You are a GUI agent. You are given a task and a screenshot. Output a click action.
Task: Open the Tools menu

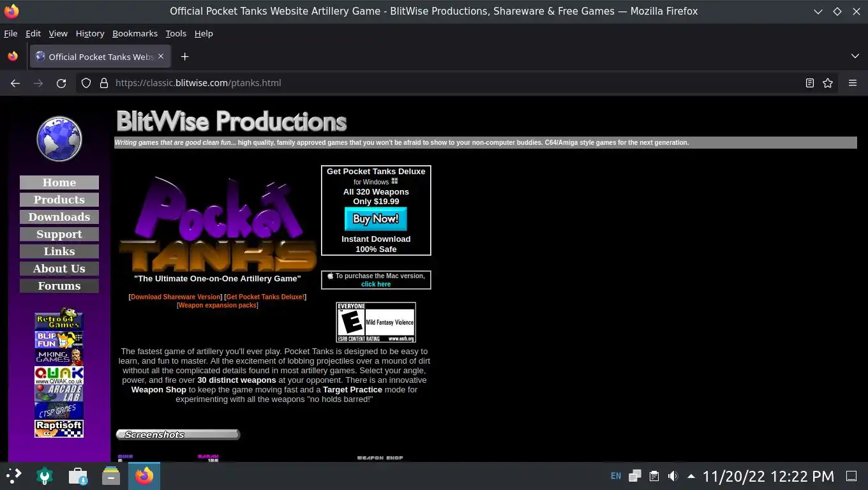(176, 33)
